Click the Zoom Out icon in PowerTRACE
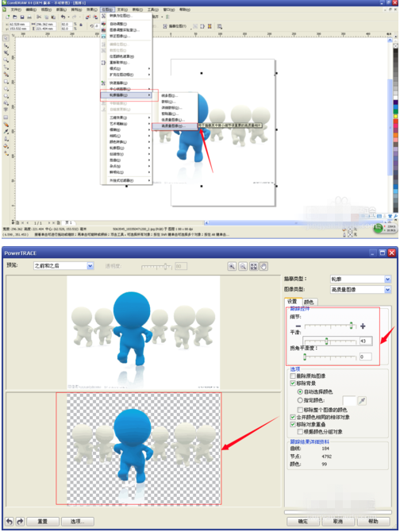Image resolution: width=400 pixels, height=532 pixels. point(243,266)
